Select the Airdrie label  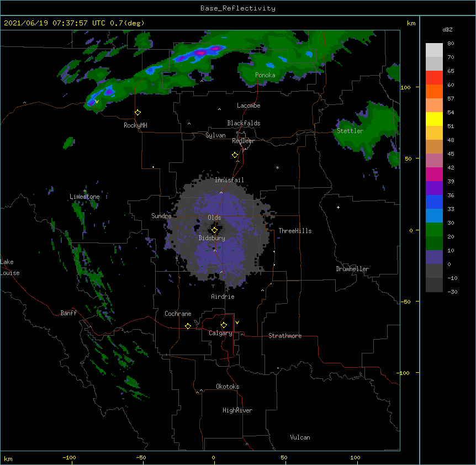coord(223,297)
